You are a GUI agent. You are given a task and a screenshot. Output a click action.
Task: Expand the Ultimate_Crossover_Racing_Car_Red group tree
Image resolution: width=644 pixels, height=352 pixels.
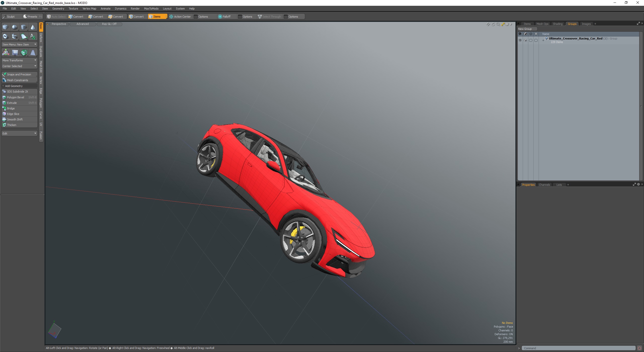[x=543, y=40]
